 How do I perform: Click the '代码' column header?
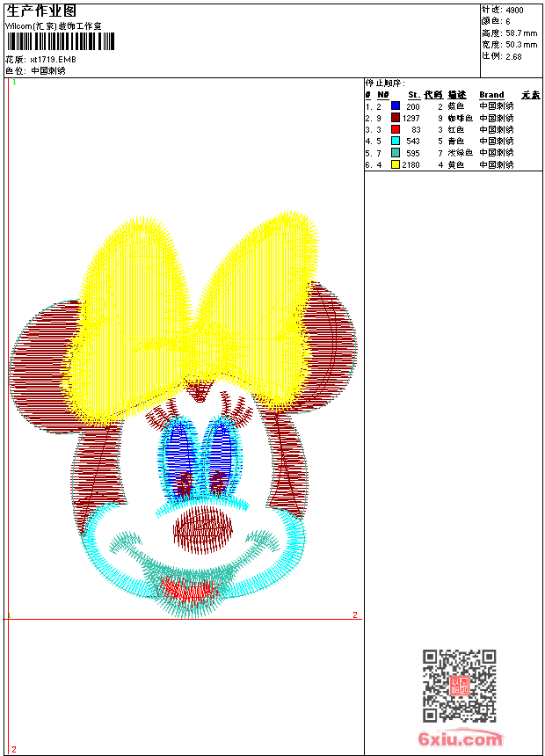(433, 95)
